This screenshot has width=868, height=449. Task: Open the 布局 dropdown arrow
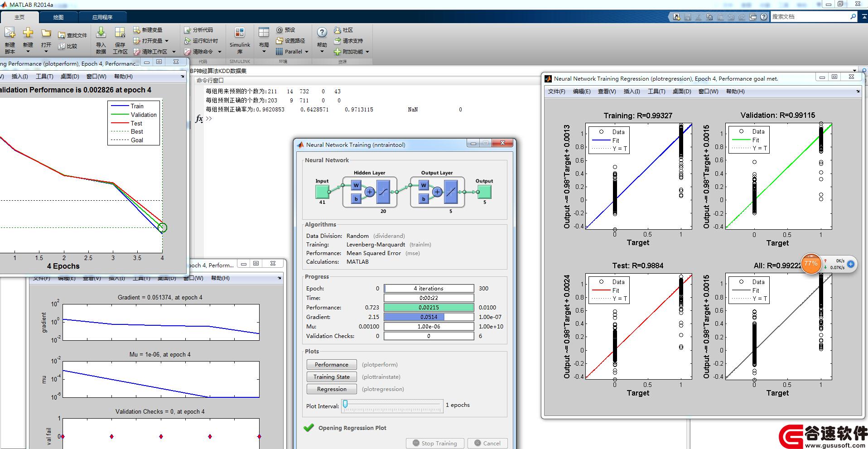(x=264, y=52)
